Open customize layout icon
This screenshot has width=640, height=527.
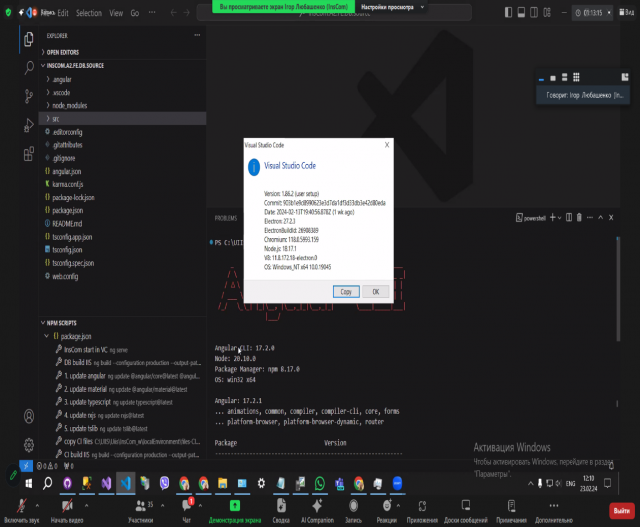tap(547, 13)
